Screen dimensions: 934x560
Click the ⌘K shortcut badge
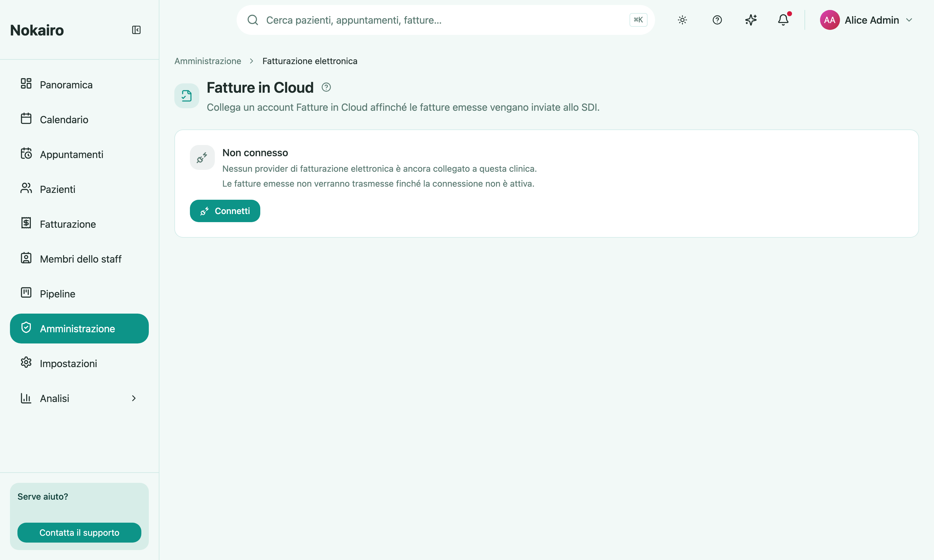[639, 20]
